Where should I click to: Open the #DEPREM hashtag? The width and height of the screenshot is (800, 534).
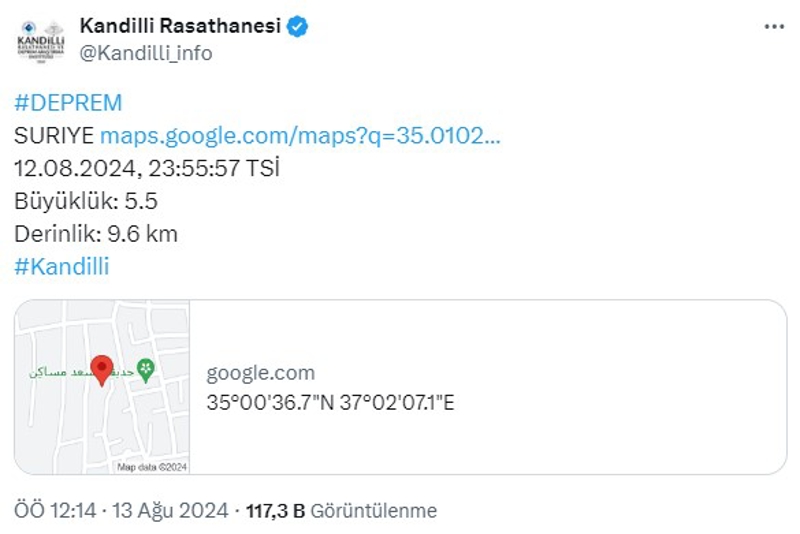click(x=69, y=103)
